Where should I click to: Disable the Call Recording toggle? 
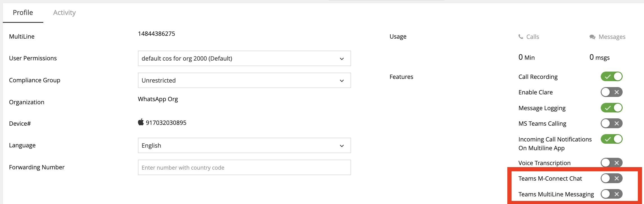(611, 77)
